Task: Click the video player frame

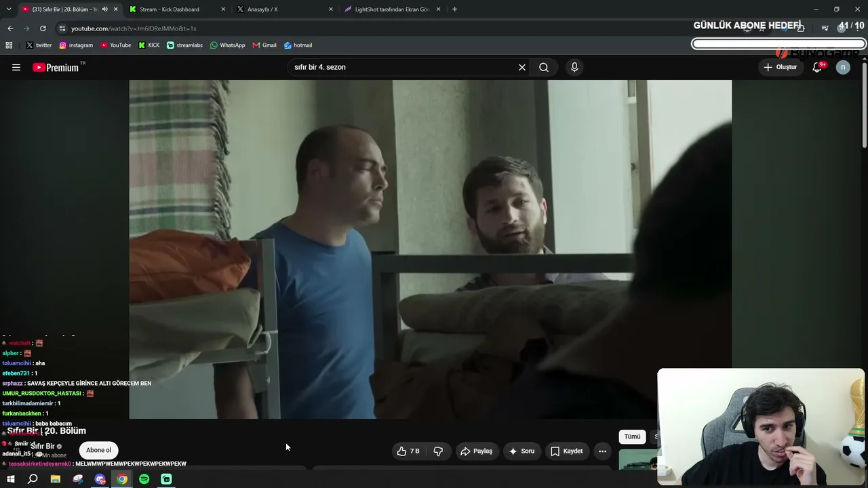Action: point(430,249)
